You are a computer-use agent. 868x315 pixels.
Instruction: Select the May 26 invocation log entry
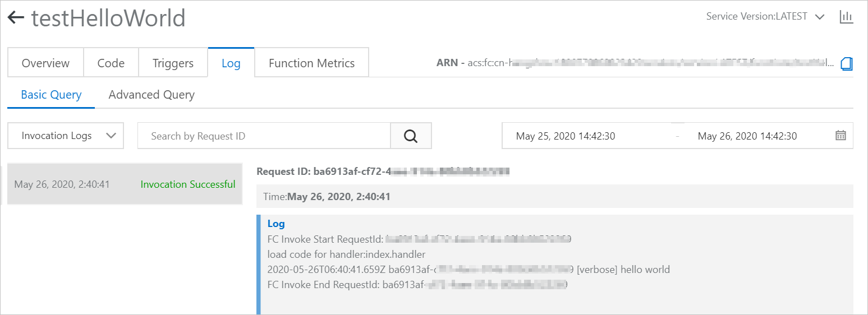[62, 184]
